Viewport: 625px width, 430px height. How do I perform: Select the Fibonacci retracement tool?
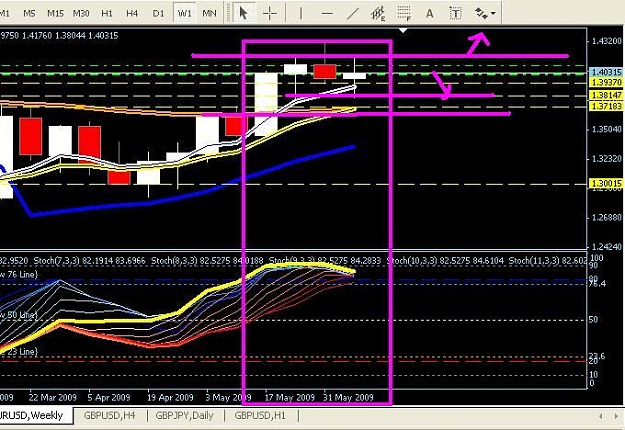(404, 14)
